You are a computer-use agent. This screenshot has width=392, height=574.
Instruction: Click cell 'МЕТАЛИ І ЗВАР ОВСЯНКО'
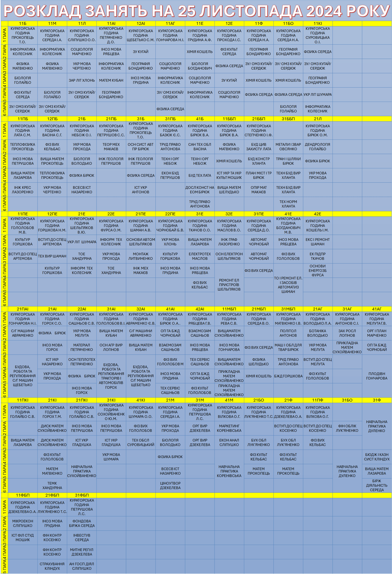pyautogui.click(x=288, y=147)
